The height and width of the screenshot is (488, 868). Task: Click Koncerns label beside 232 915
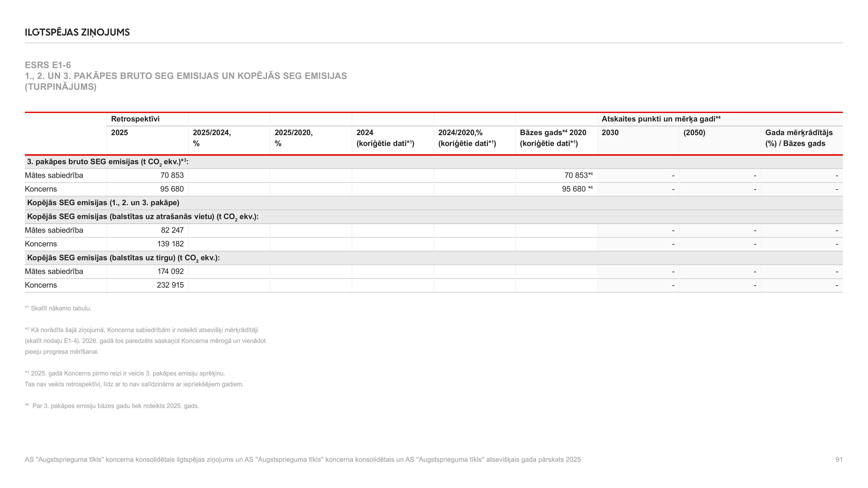pos(41,285)
